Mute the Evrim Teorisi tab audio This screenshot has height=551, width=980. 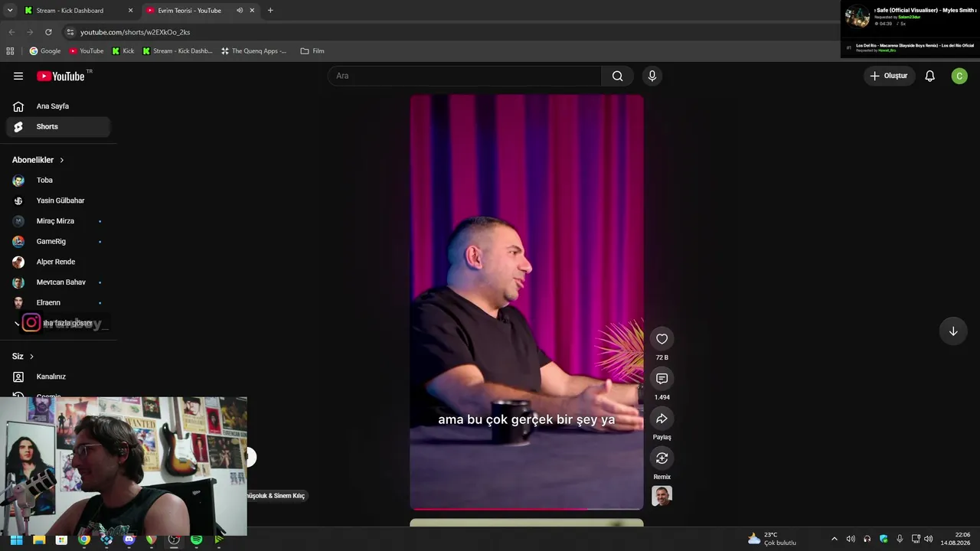(240, 11)
